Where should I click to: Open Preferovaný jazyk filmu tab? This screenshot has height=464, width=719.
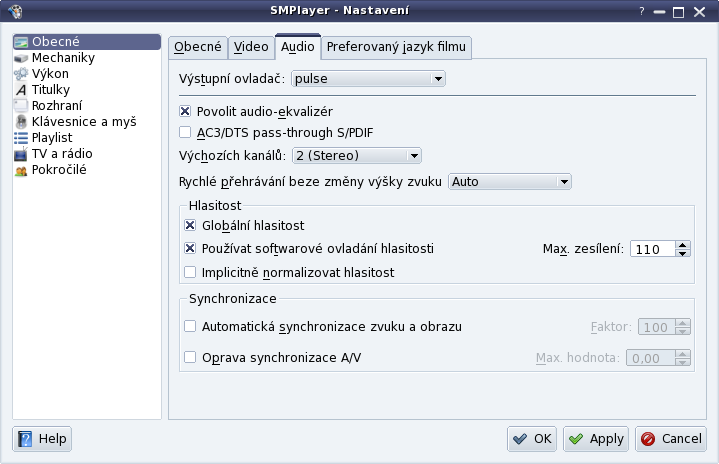point(396,47)
